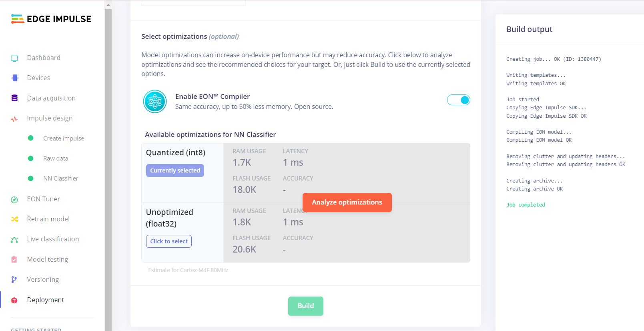This screenshot has height=331, width=644.
Task: Toggle the Enable EON Compiler switch
Action: point(459,100)
